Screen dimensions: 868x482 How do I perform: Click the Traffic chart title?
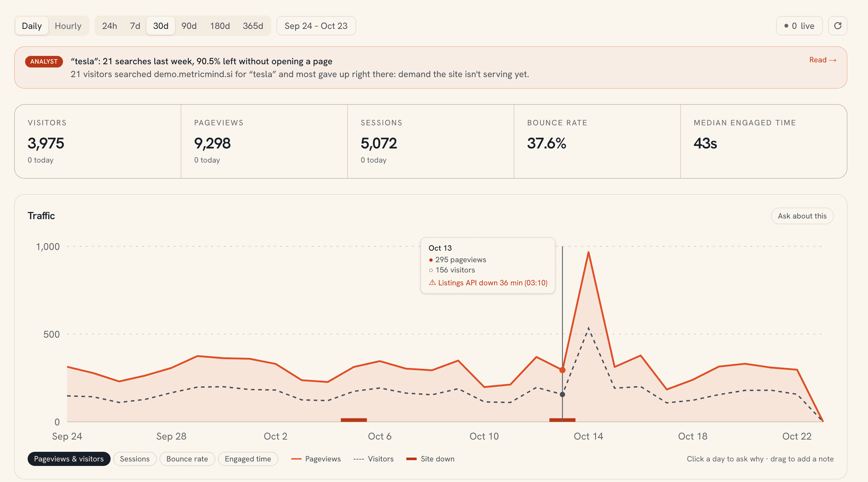41,216
